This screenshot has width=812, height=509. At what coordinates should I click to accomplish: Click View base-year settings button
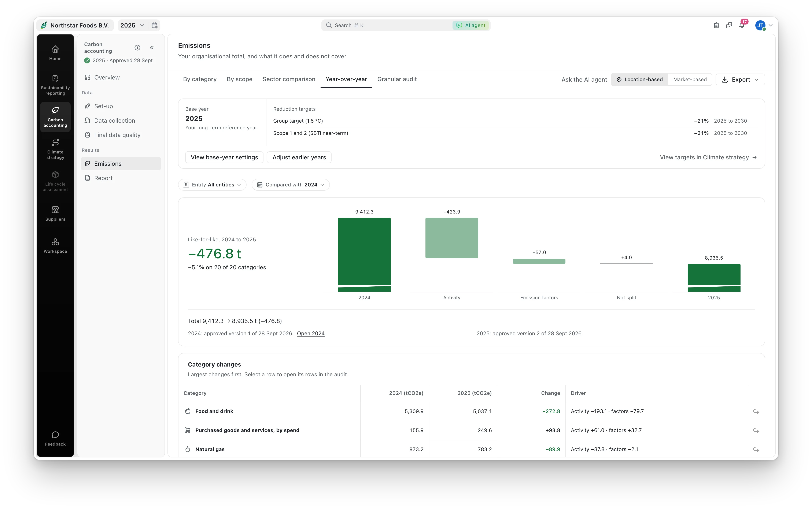[x=224, y=157]
